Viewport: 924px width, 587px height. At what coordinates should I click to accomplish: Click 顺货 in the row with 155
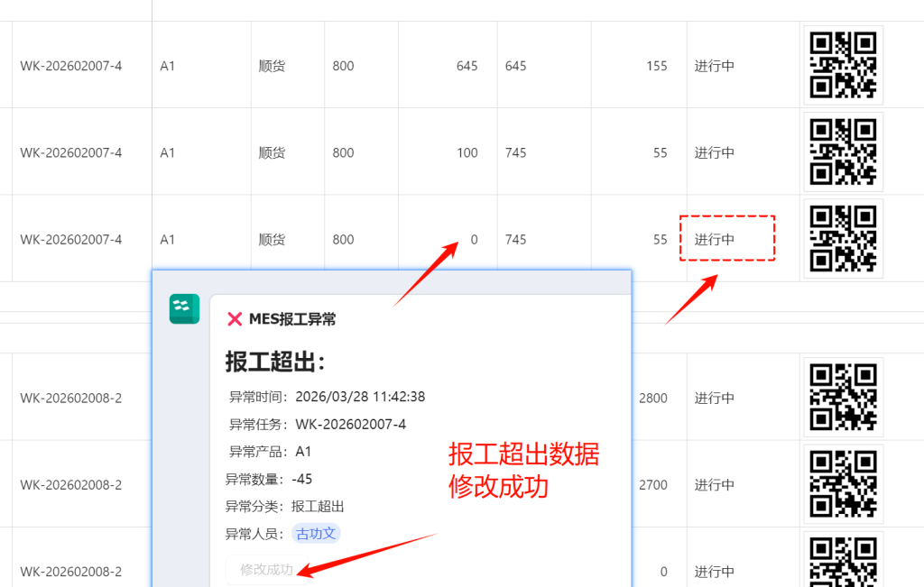[272, 66]
